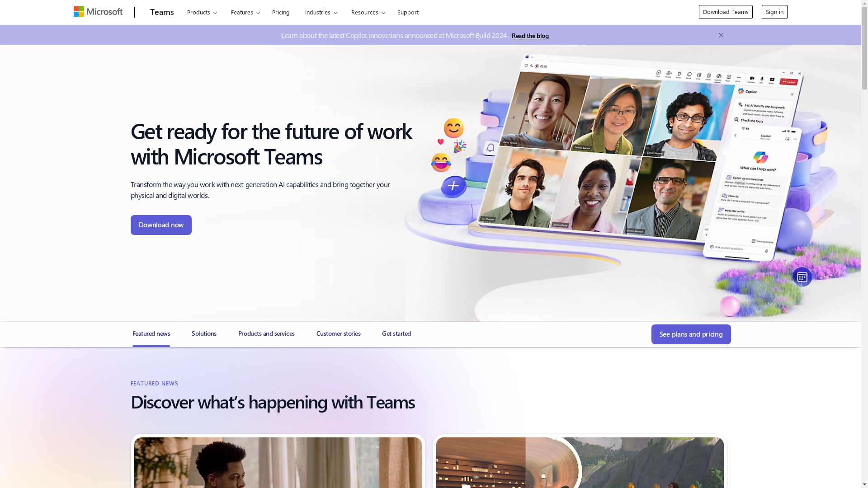Click the Solutions tab item
Image resolution: width=868 pixels, height=488 pixels.
tap(203, 333)
